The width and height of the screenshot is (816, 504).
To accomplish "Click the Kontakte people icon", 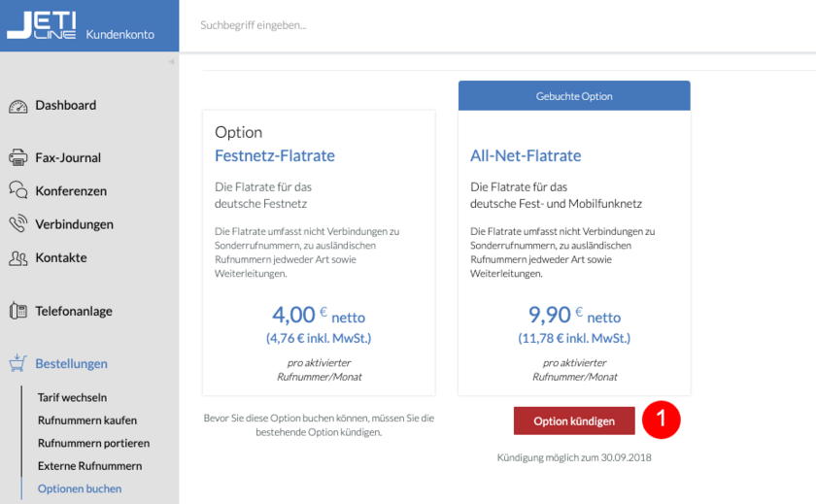I will click(18, 258).
